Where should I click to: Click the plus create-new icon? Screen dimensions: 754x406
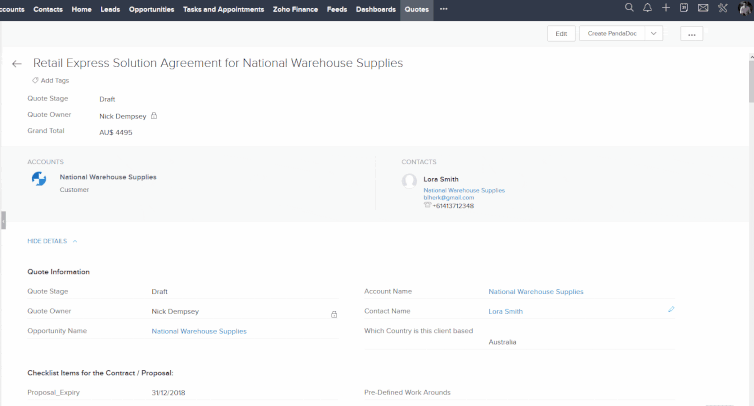[666, 8]
